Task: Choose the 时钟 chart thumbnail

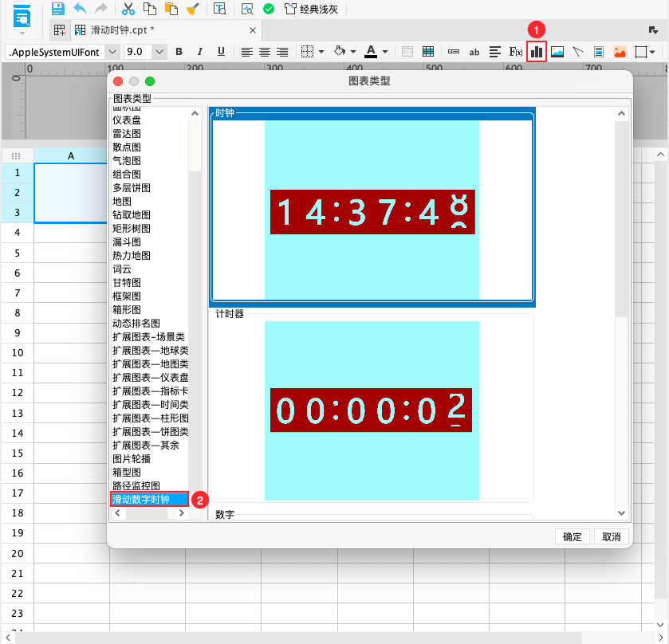Action: click(372, 207)
